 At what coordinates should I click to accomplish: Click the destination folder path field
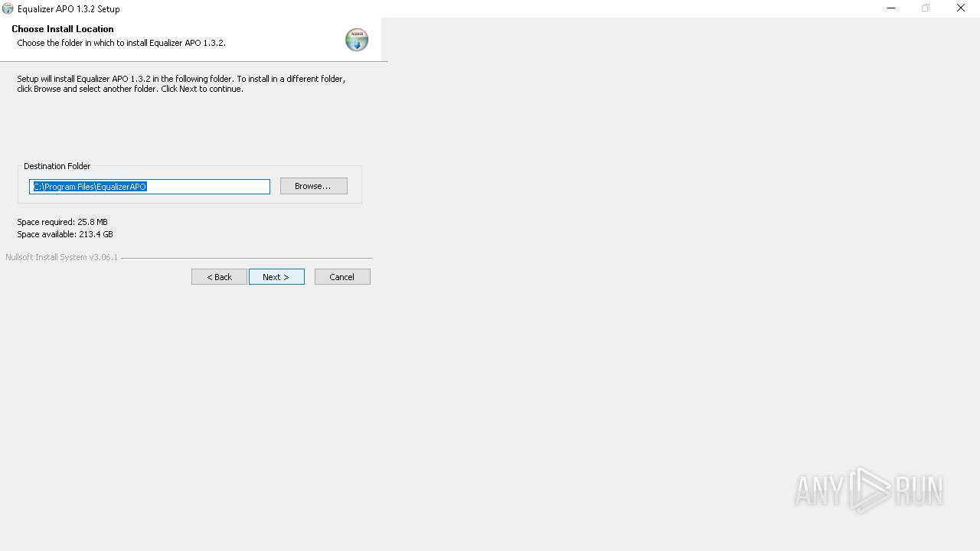click(149, 187)
